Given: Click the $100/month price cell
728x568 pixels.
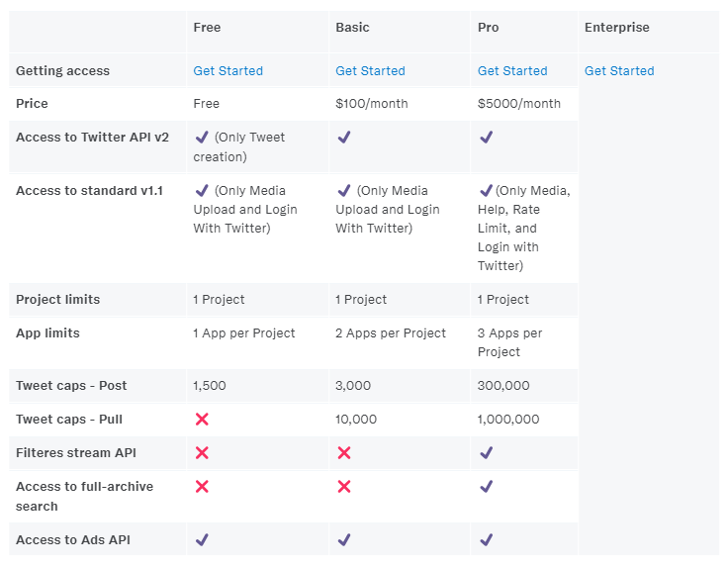Looking at the screenshot, I should tap(372, 103).
